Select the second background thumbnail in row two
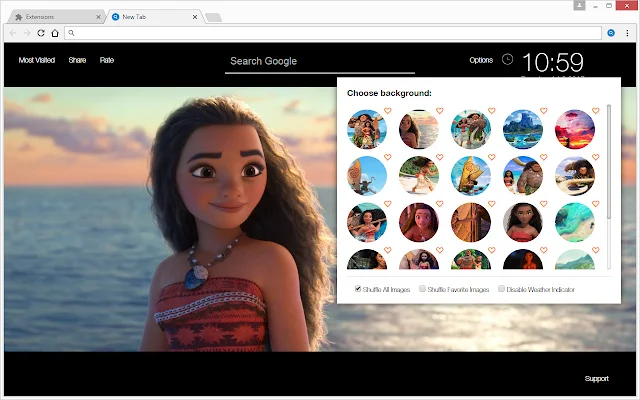Screen dimensions: 640x400 click(x=419, y=176)
